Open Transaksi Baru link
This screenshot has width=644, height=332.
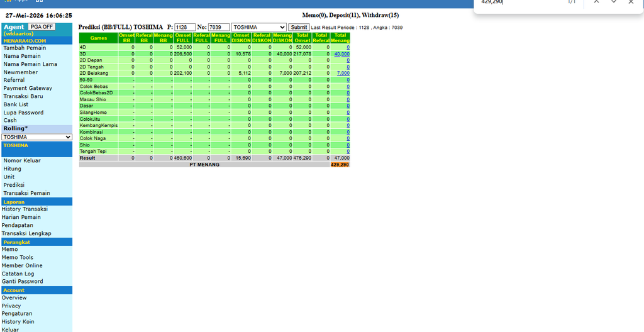tap(23, 96)
